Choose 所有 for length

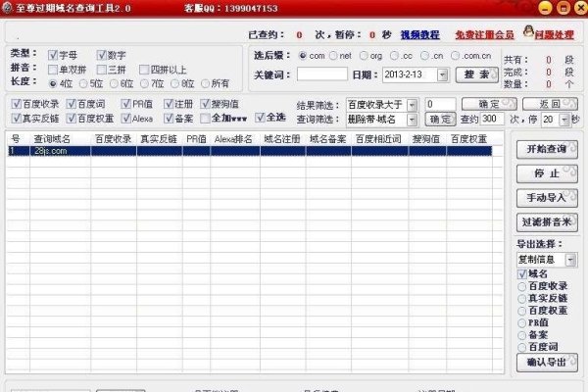205,83
